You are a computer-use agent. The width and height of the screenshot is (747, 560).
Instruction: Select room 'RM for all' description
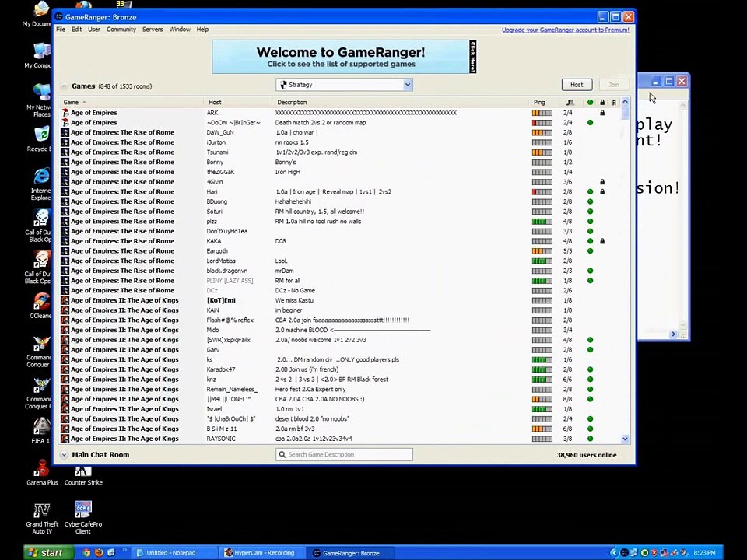288,281
